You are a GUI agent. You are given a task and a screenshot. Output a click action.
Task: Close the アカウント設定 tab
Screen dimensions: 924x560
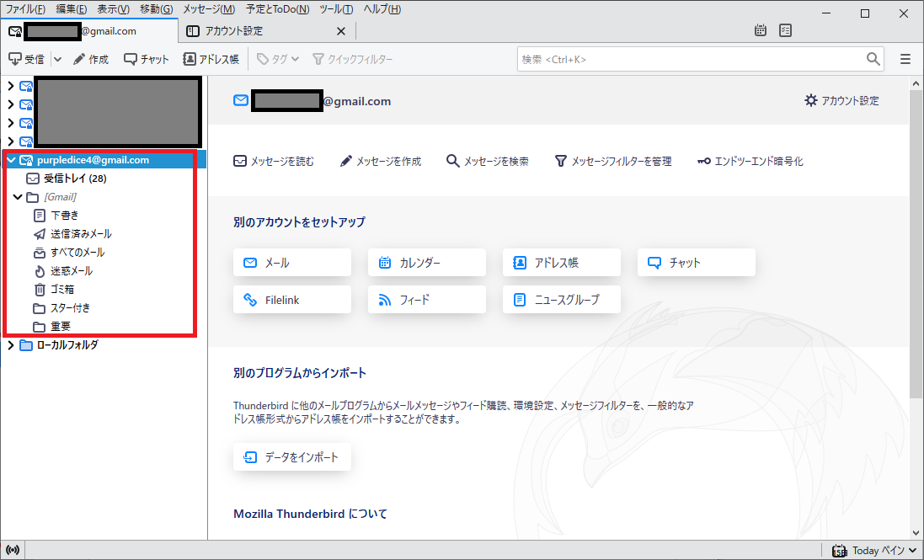tap(340, 31)
